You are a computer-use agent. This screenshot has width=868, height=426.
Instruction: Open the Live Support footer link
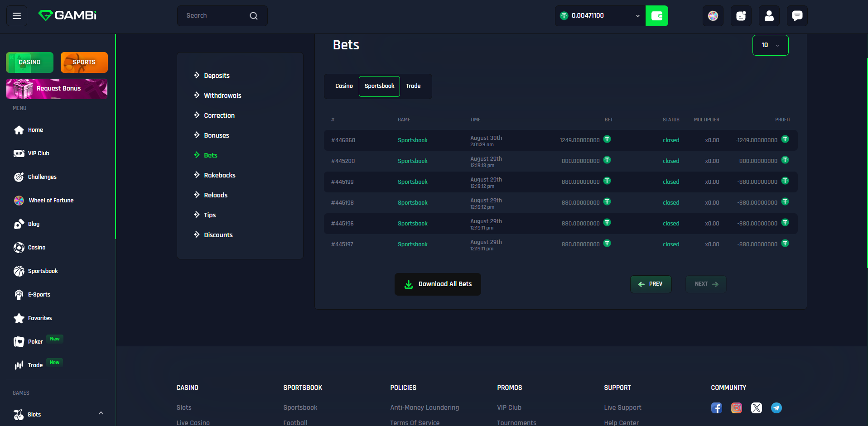[x=622, y=407]
